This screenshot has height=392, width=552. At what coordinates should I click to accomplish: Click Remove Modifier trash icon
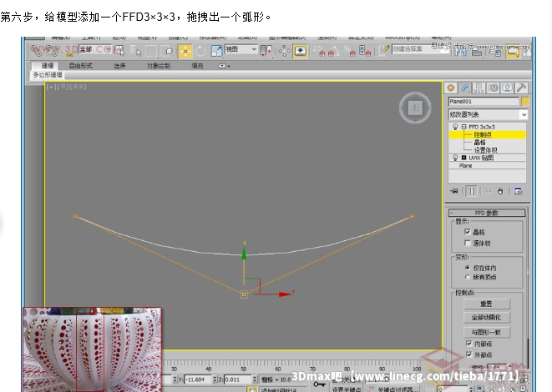point(500,191)
